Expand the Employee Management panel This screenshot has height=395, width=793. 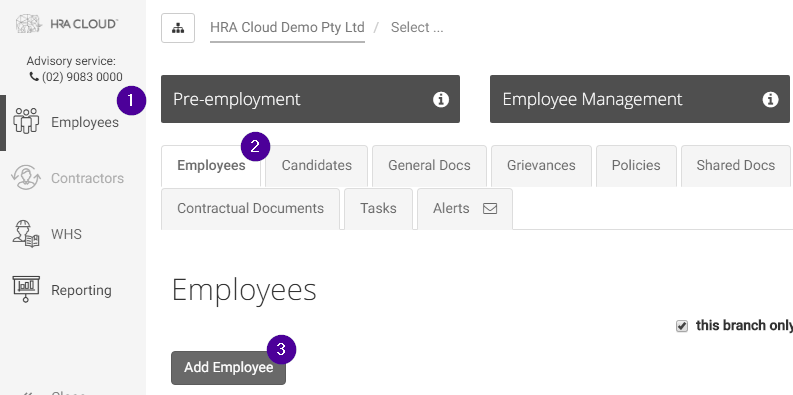[x=640, y=99]
